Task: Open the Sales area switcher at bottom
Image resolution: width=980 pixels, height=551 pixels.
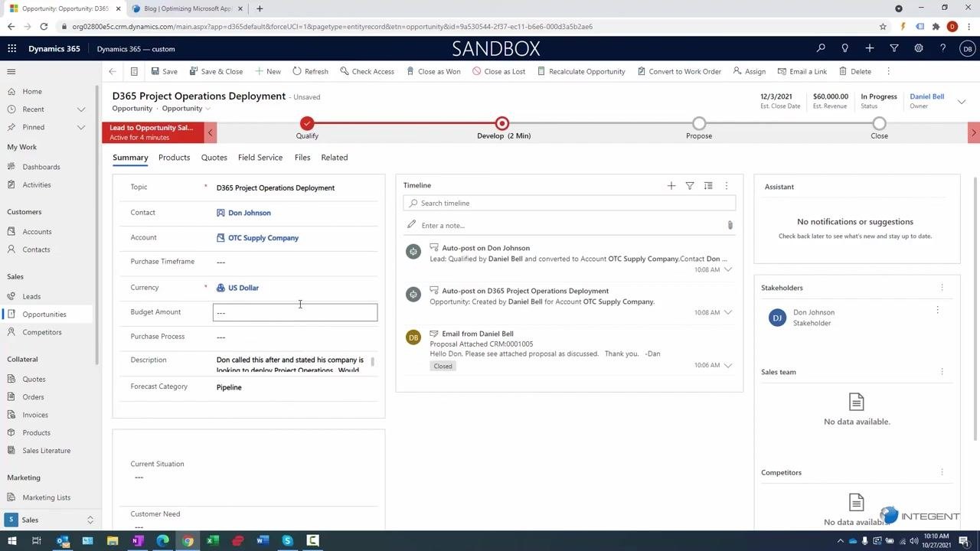Action: tap(51, 520)
